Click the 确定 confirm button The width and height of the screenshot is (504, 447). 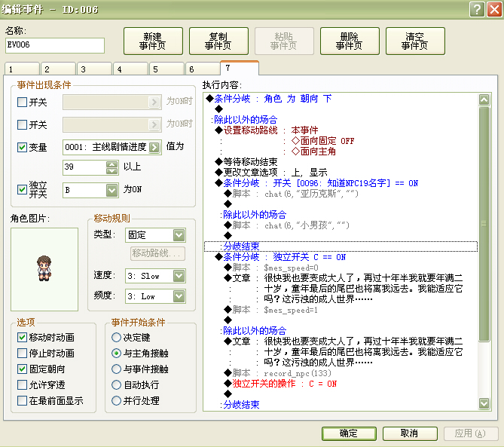click(x=349, y=433)
